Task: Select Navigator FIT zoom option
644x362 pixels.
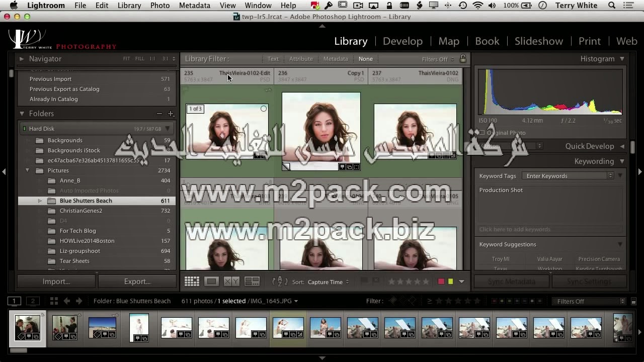Action: pyautogui.click(x=127, y=59)
